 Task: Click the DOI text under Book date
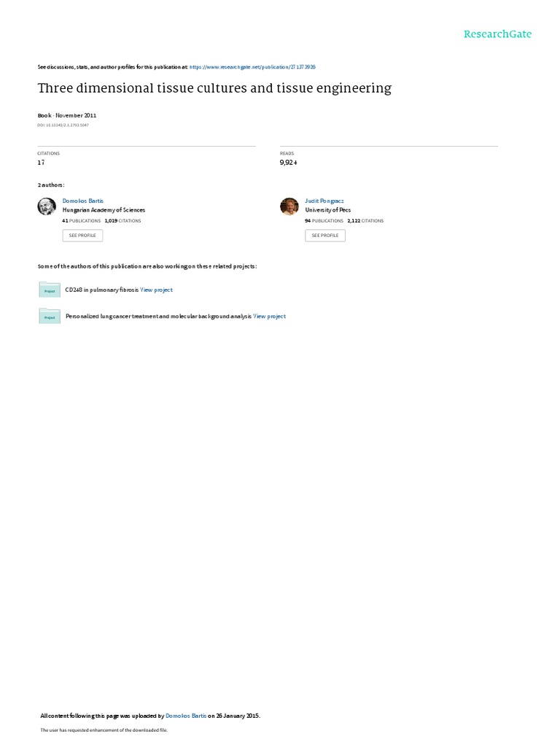coord(63,125)
